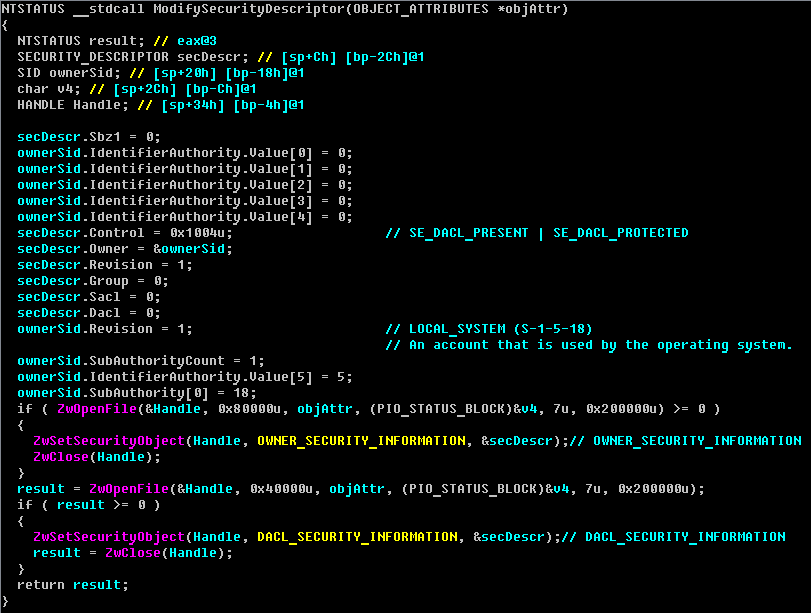This screenshot has width=811, height=613.
Task: Click the secDescr.Group = 0 assignment
Action: coord(93,281)
